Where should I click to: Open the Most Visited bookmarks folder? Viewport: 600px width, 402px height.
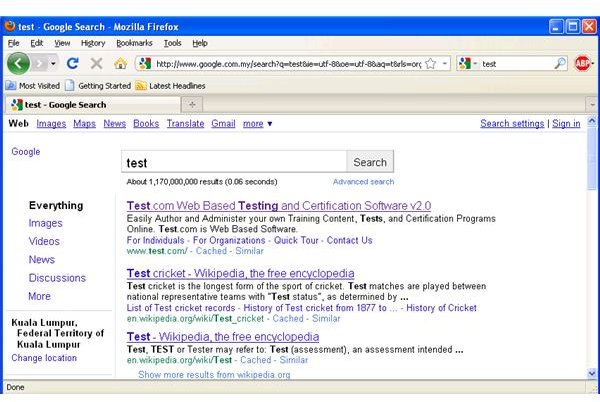click(33, 86)
